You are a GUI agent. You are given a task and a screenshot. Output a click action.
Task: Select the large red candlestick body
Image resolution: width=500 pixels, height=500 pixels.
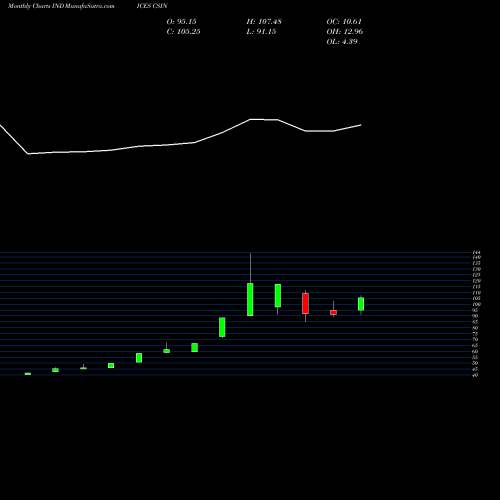305,303
